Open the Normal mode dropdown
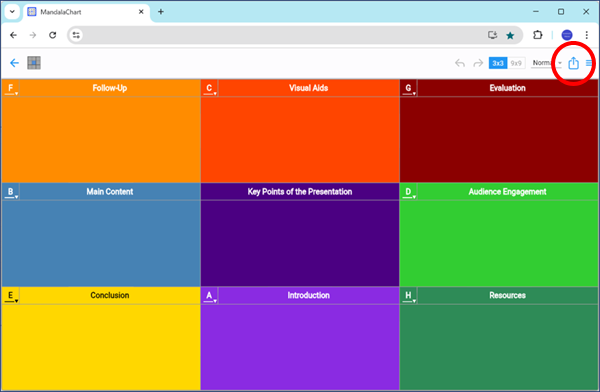Viewport: 600px width, 392px height. coord(546,63)
